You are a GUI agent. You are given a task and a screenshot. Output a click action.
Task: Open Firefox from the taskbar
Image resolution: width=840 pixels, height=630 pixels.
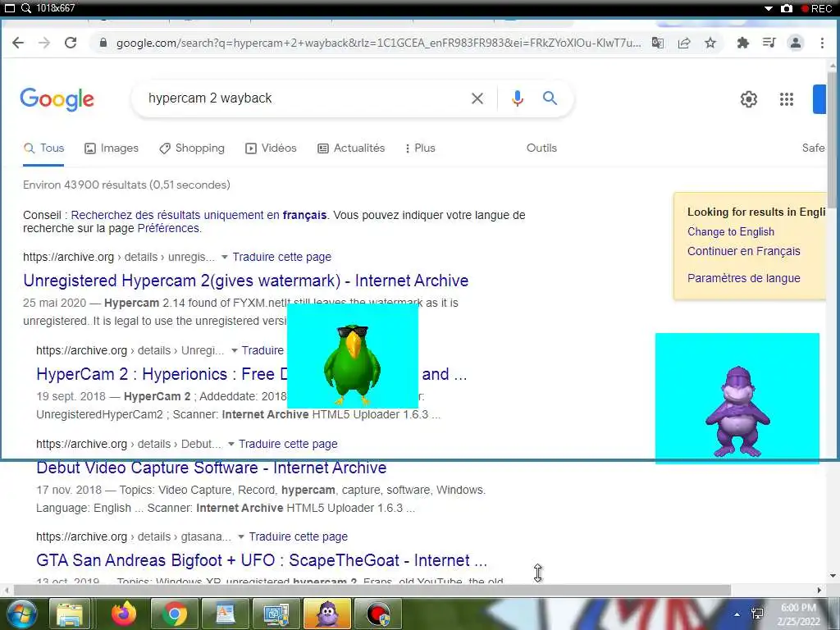click(124, 614)
